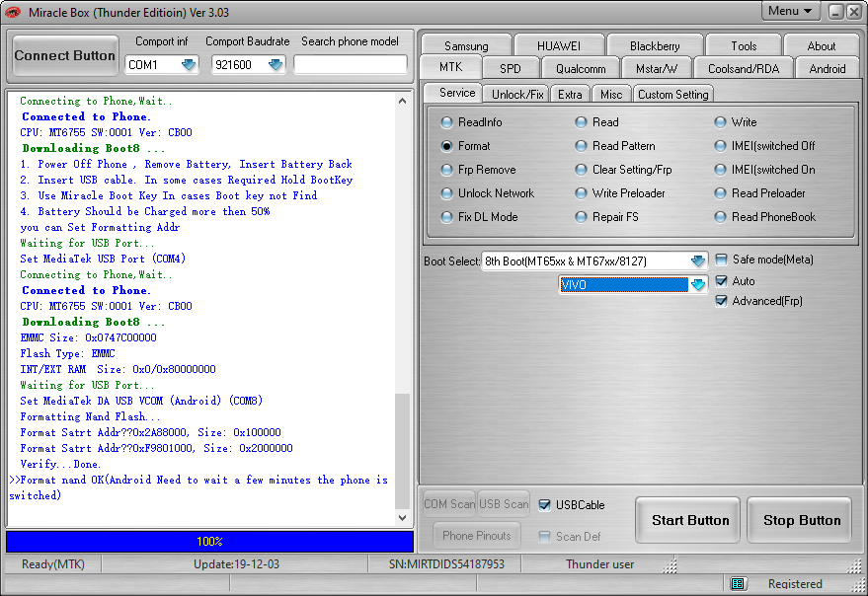Click the Update:19-12-03 status text
868x596 pixels.
(x=236, y=563)
